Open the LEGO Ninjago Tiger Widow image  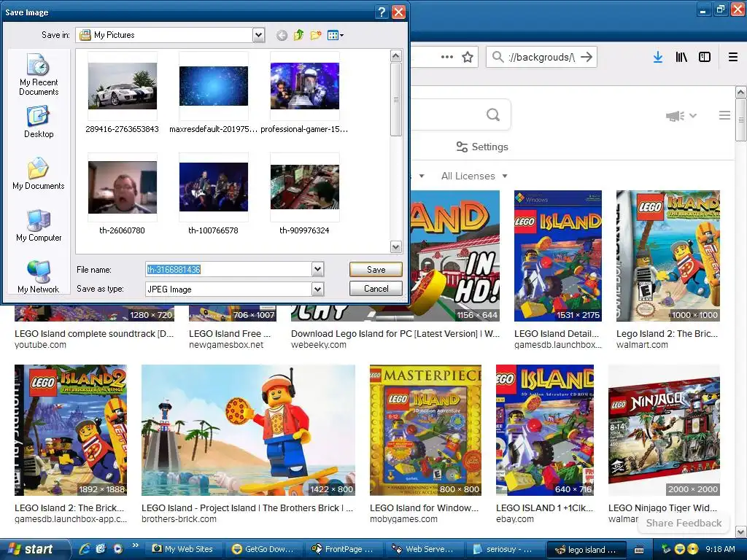coord(664,430)
